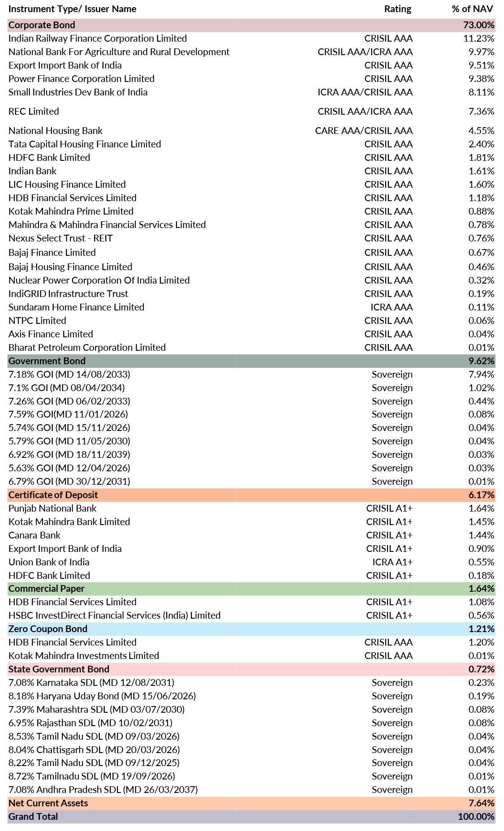Screen dimensions: 504x831
Task: Select the Nexus Select Trust - REIT row
Action: pos(60,238)
